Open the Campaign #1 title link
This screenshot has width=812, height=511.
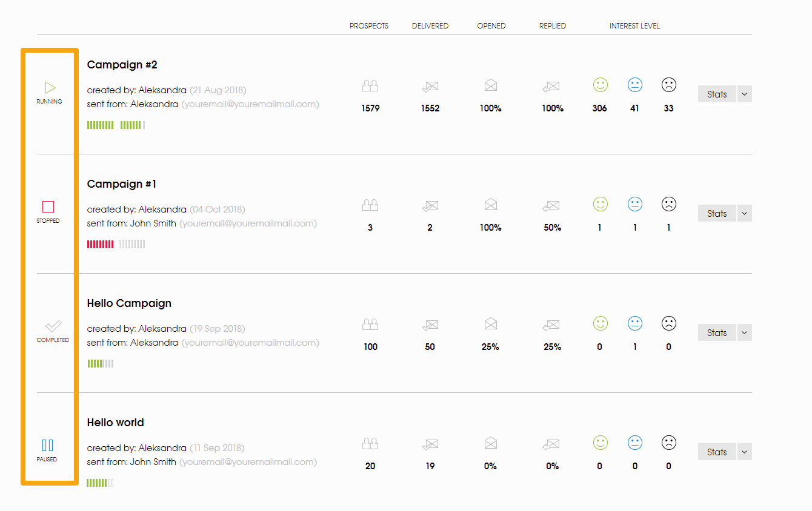coord(122,184)
